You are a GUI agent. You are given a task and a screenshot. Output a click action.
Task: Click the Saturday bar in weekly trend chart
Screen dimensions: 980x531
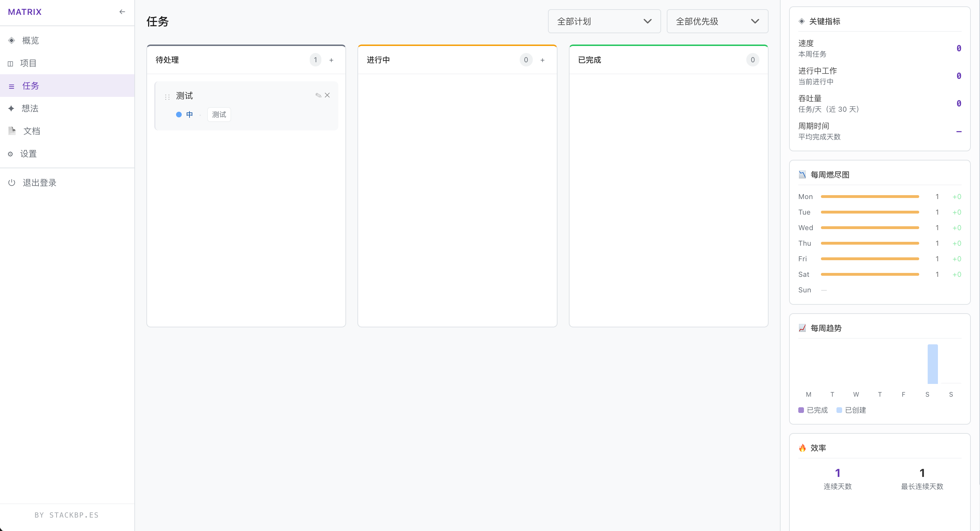click(932, 364)
